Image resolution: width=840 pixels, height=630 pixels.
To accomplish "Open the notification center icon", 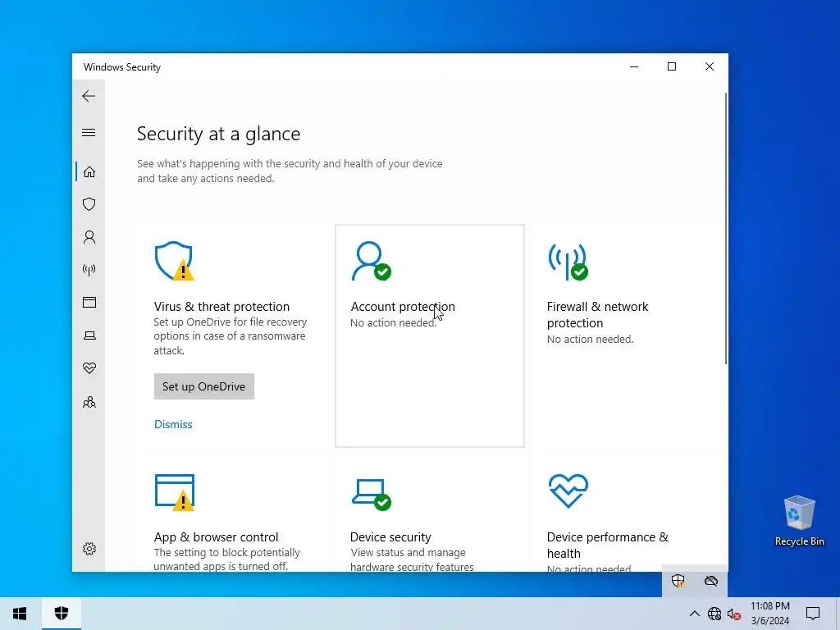I will (x=813, y=614).
